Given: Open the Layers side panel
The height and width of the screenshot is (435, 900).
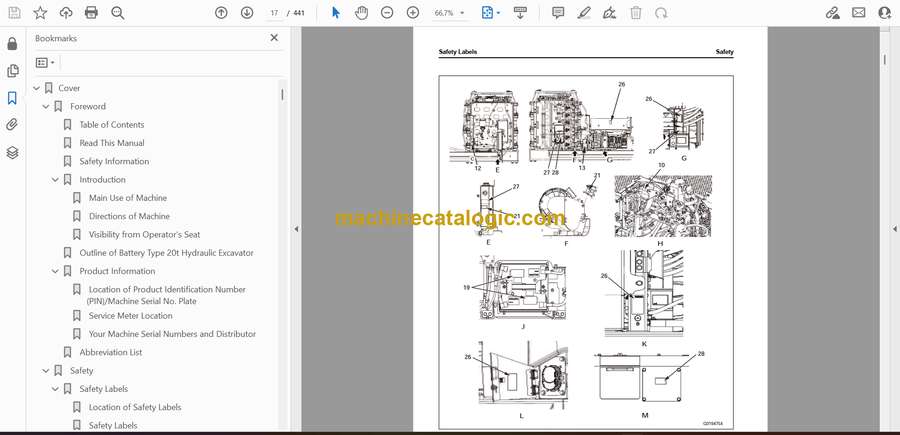Looking at the screenshot, I should click(13, 153).
